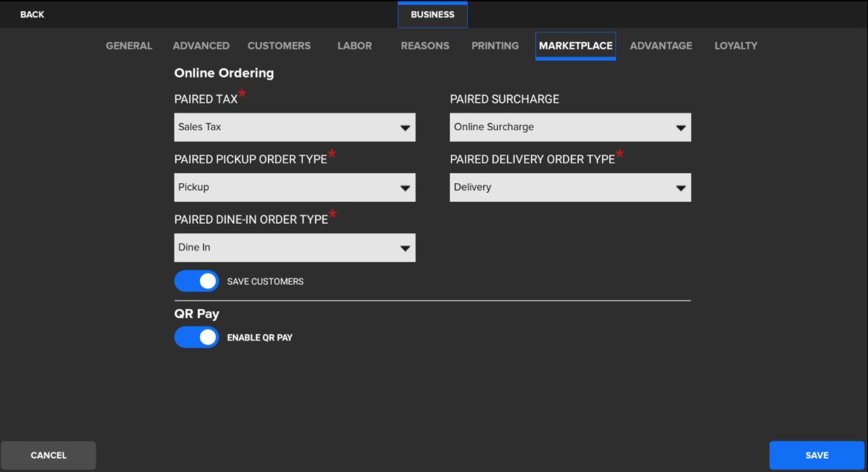Open the Reasons tab
This screenshot has height=472, width=868.
tap(425, 45)
